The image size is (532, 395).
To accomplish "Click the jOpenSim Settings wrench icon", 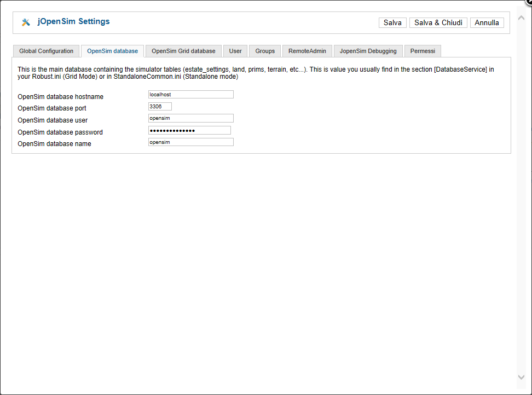I will [x=26, y=22].
